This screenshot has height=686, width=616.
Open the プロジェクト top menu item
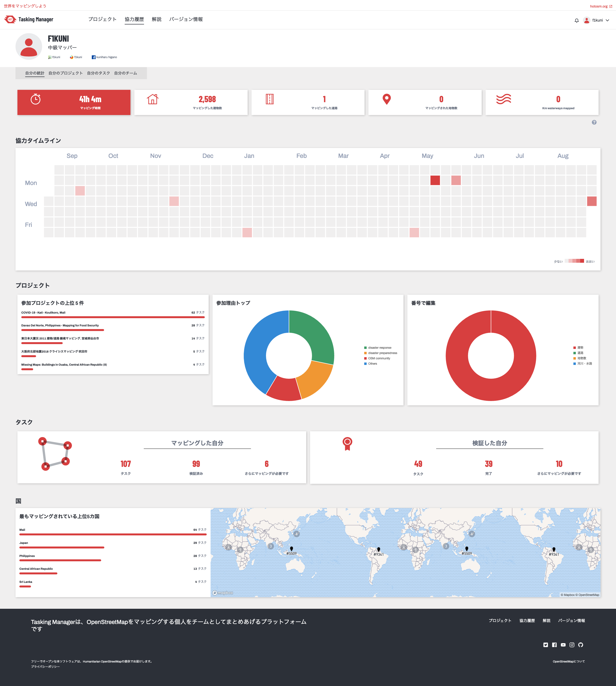[x=102, y=19]
